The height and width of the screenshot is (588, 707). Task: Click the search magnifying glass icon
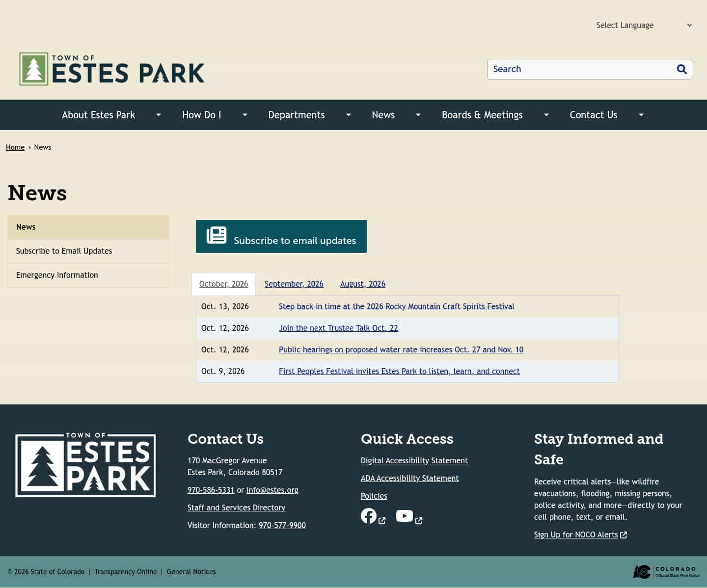[681, 69]
